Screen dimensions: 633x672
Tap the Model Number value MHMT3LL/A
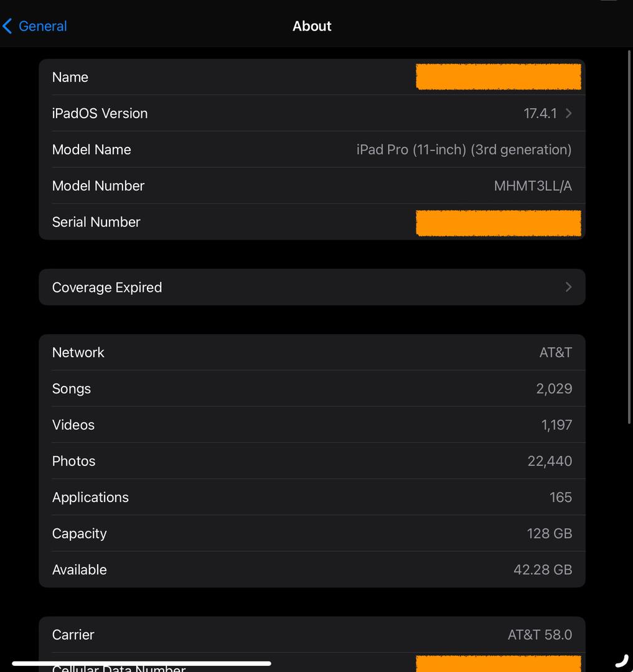pos(532,185)
